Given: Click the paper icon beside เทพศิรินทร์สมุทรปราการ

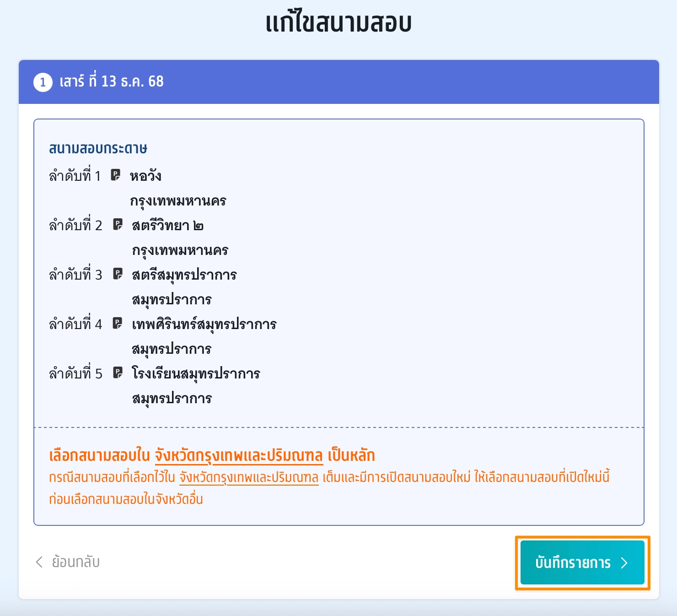Looking at the screenshot, I should [x=118, y=323].
